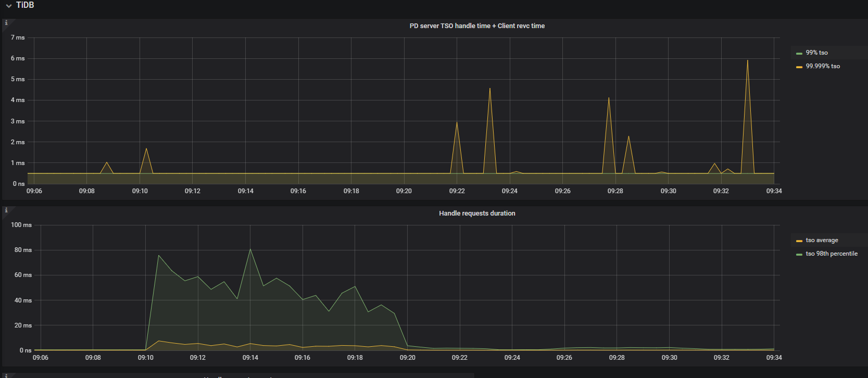Screen dimensions: 868x378
Task: Click the TiDB row title
Action: [x=25, y=5]
